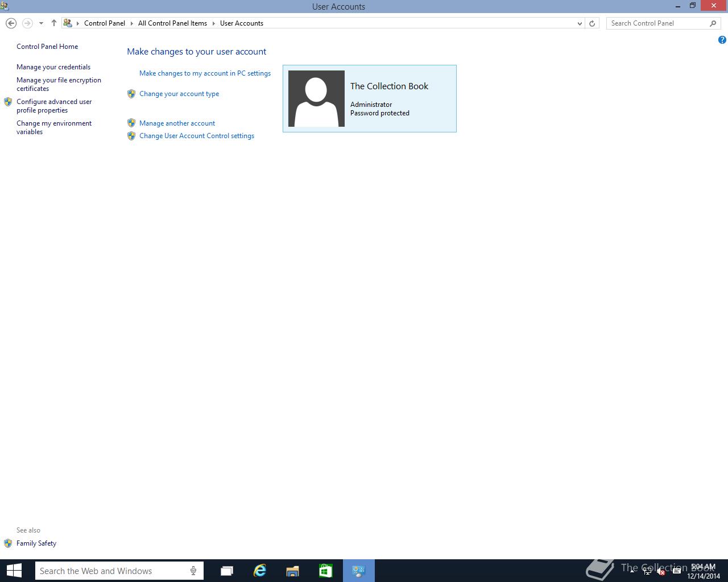Open Manage your credentials
Image resolution: width=728 pixels, height=582 pixels.
[x=53, y=67]
